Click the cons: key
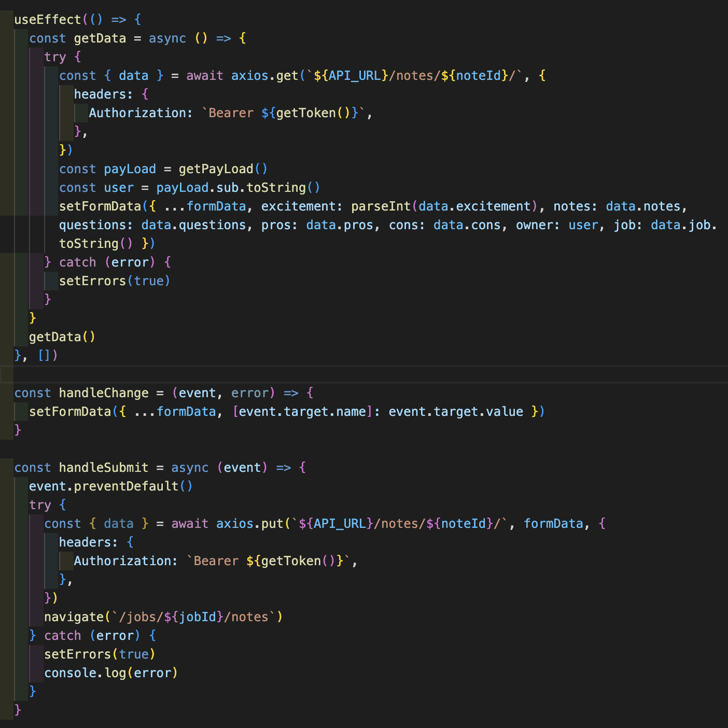The image size is (728, 728). [408, 225]
